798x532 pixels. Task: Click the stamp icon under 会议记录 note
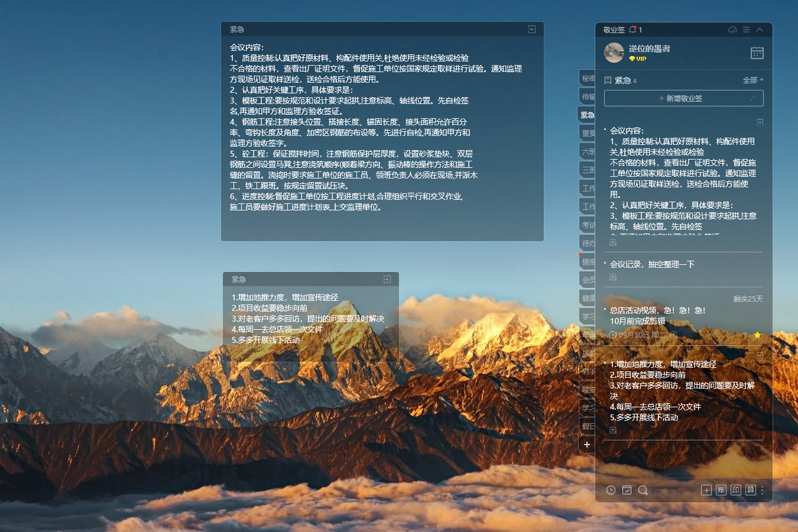coord(613,277)
